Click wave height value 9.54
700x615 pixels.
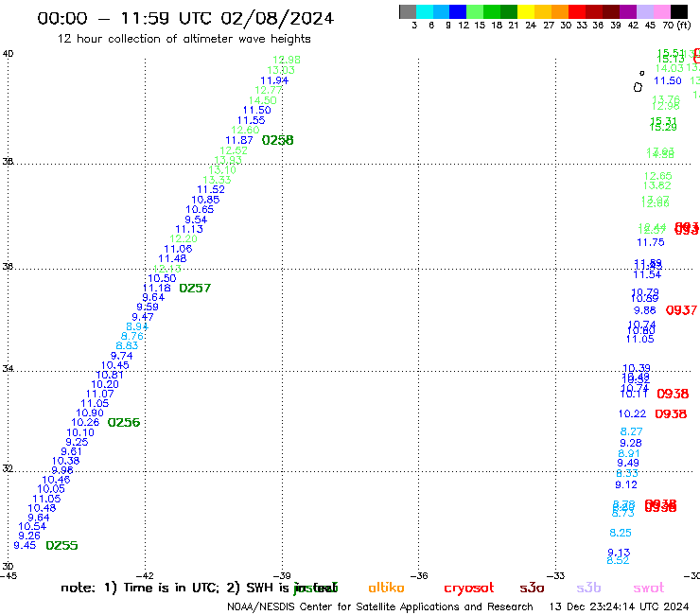196,220
